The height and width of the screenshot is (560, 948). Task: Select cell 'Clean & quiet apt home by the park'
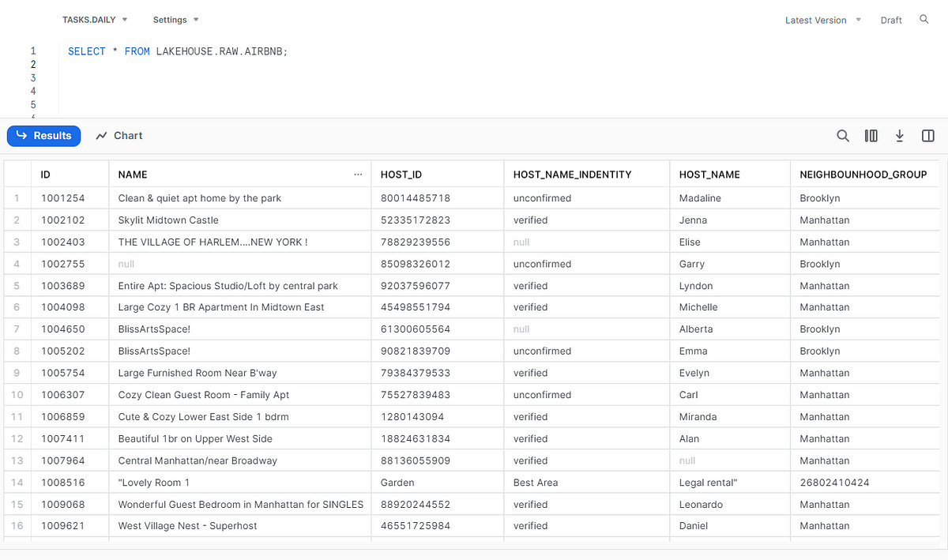239,198
